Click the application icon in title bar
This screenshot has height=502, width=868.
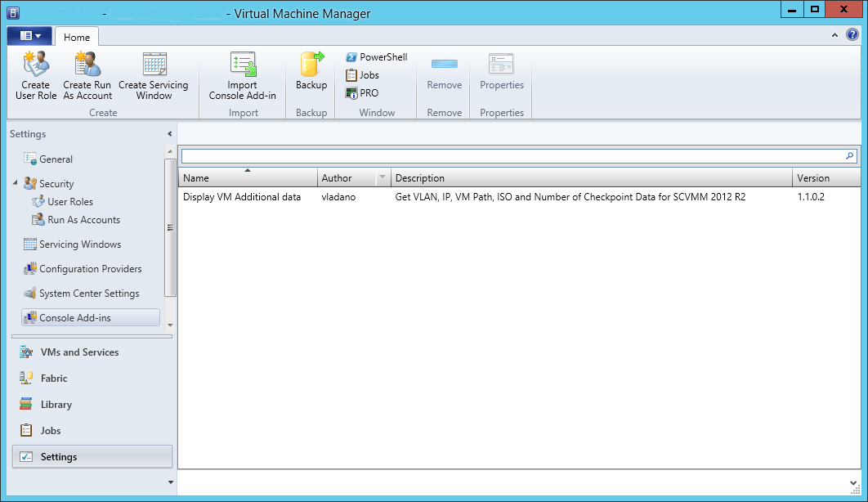(13, 12)
